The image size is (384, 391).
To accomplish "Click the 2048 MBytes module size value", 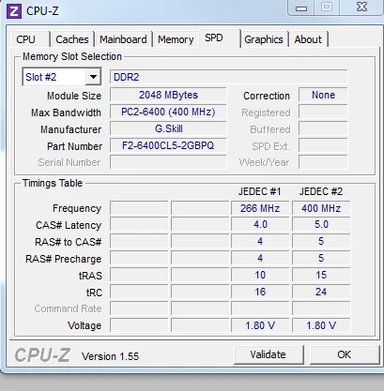I will pos(168,95).
